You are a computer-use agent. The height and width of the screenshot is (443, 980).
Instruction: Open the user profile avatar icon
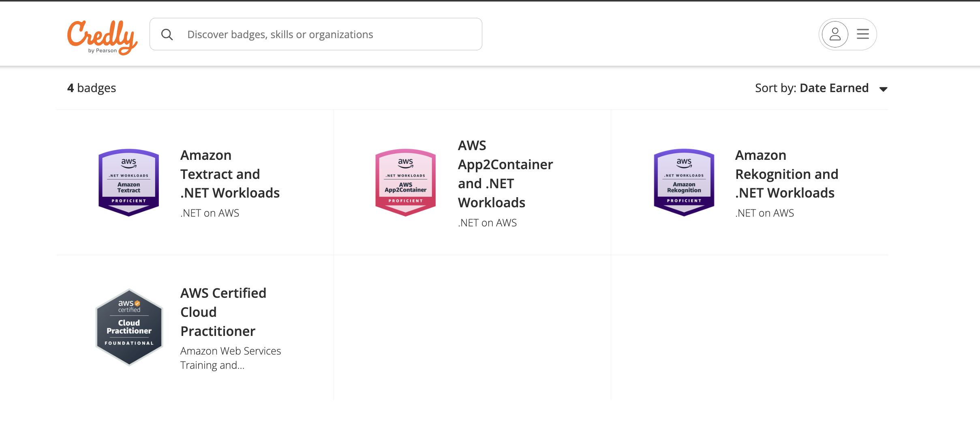[835, 34]
